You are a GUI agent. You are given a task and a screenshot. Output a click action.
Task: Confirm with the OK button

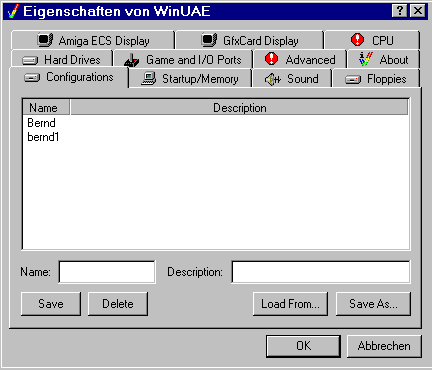(x=303, y=346)
